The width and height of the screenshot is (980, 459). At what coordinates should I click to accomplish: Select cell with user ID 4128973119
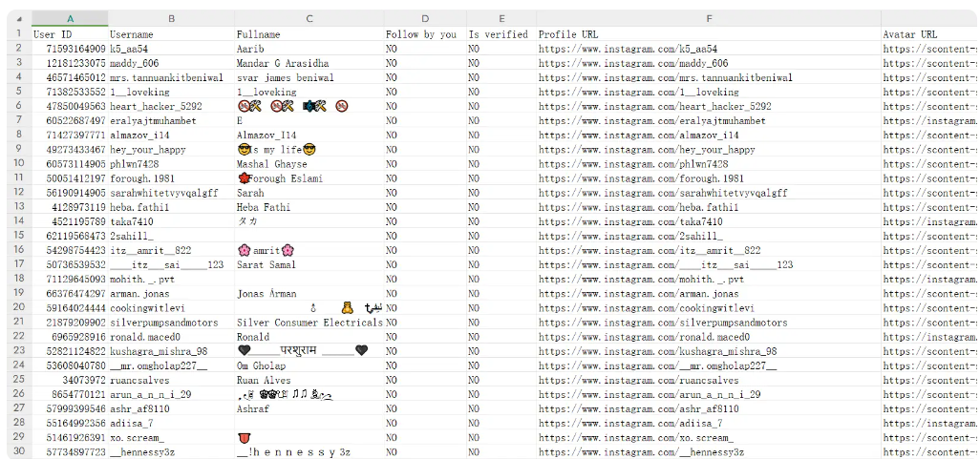[x=70, y=207]
